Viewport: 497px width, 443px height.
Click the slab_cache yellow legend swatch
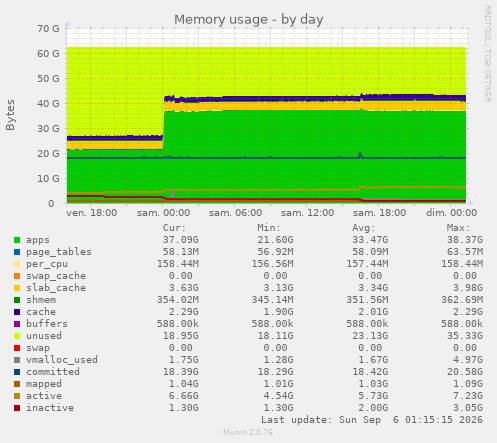[x=17, y=288]
